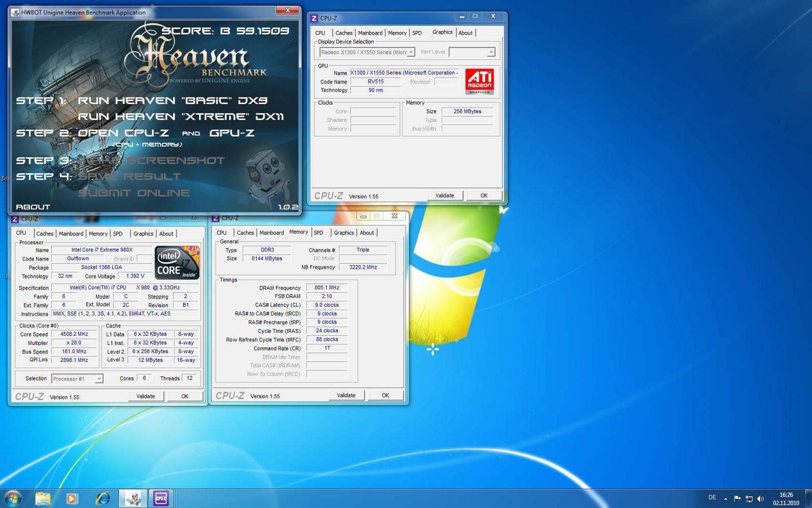Click the HWBOT Heaven window title icon
The width and height of the screenshot is (812, 508).
pyautogui.click(x=15, y=13)
